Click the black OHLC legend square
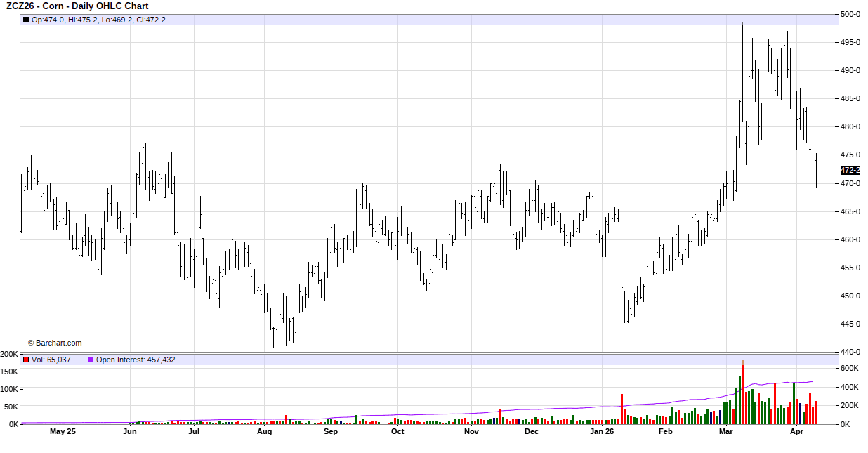 click(26, 20)
